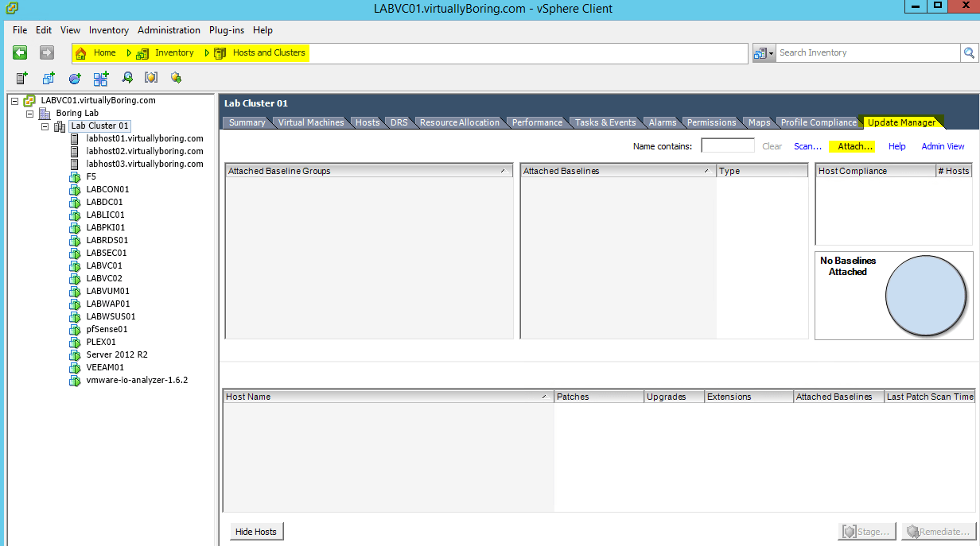Open the Plug-ins menu

(x=228, y=30)
